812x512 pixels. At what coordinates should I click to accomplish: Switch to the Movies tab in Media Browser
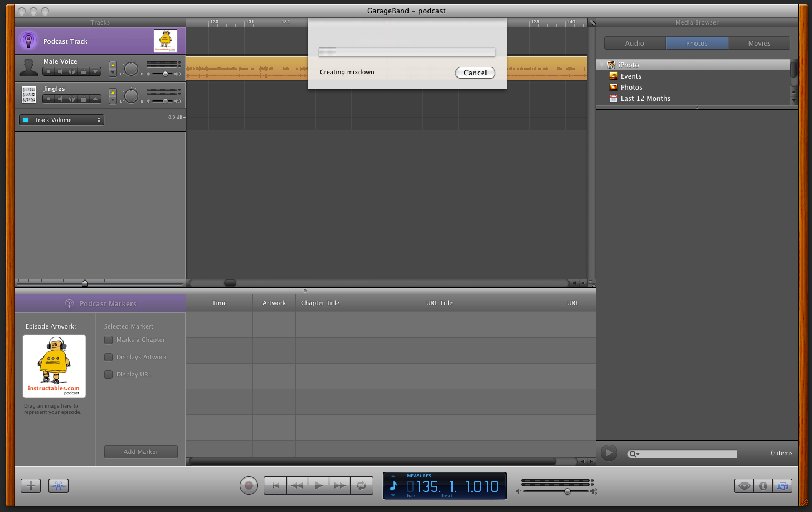[x=759, y=43]
